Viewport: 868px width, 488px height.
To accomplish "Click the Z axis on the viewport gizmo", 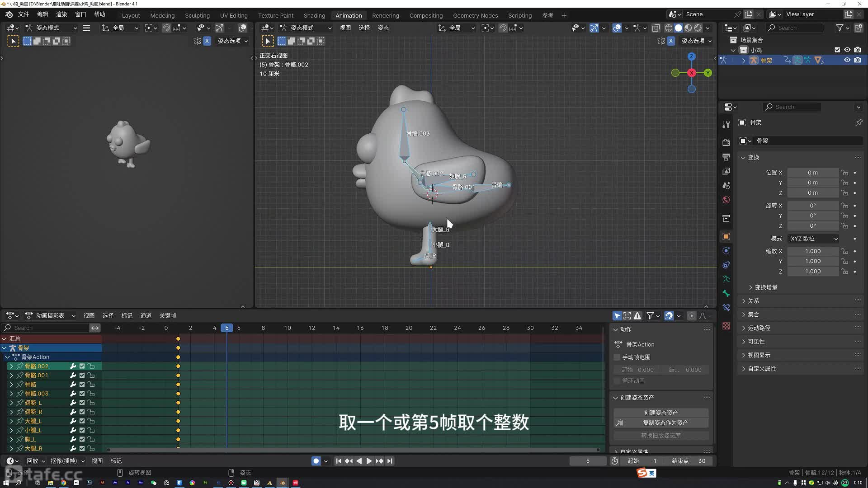I will tap(691, 56).
